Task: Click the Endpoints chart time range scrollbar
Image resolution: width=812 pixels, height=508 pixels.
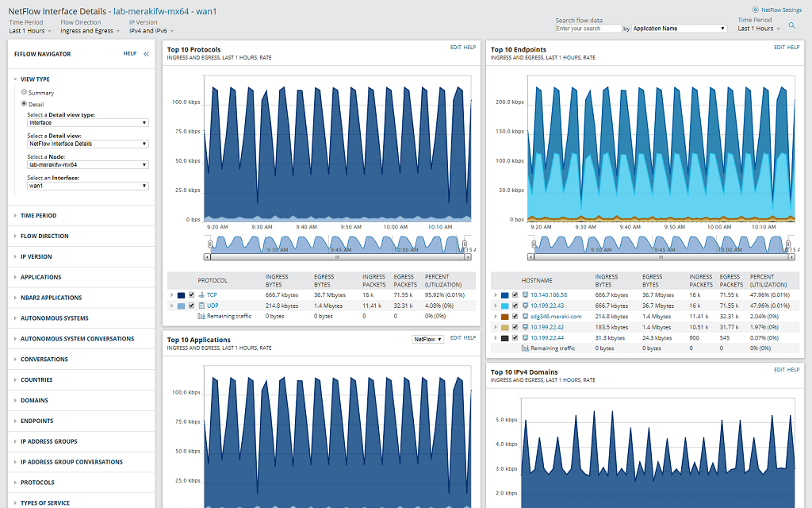Action: 661,257
